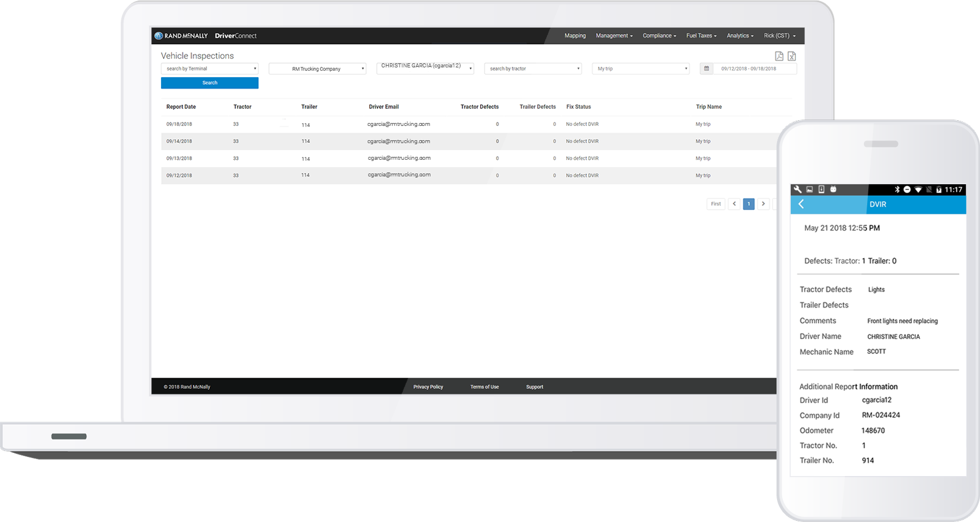Go to previous page arrow
Viewport: 980px width, 522px height.
click(734, 204)
